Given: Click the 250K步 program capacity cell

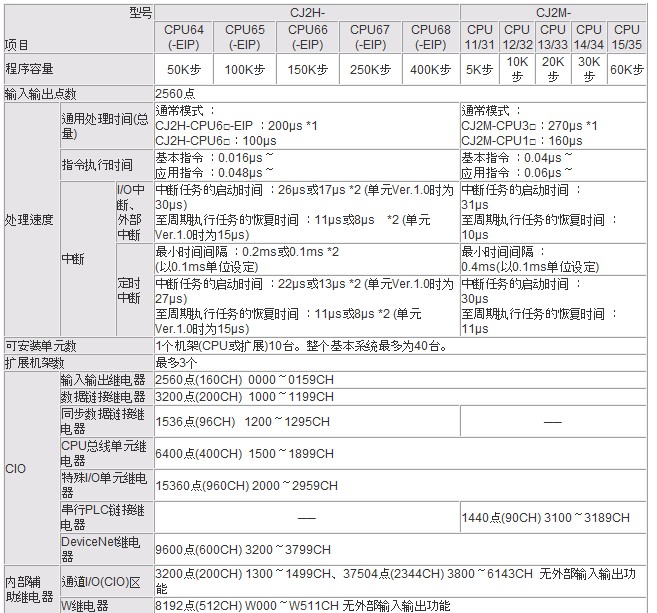Looking at the screenshot, I should click(370, 69).
